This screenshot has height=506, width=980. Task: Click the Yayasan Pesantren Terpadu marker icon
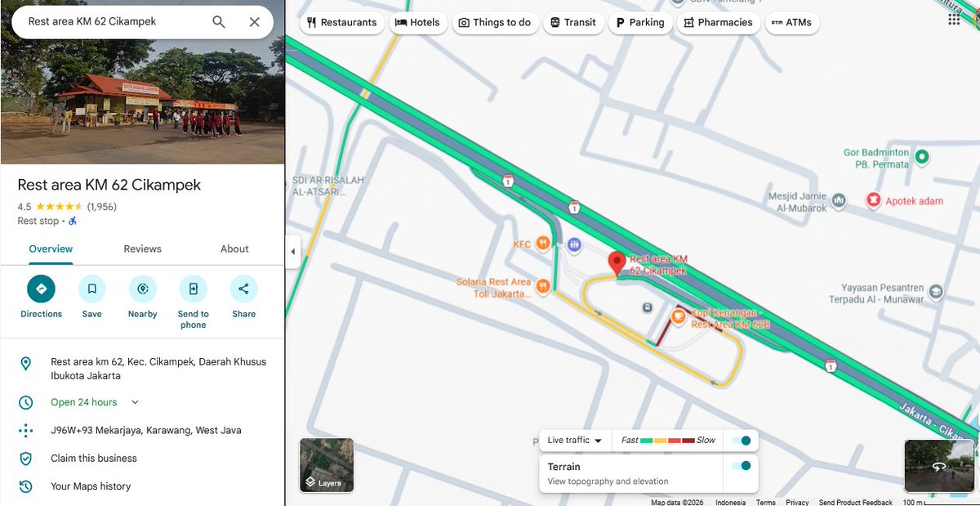[x=936, y=291]
